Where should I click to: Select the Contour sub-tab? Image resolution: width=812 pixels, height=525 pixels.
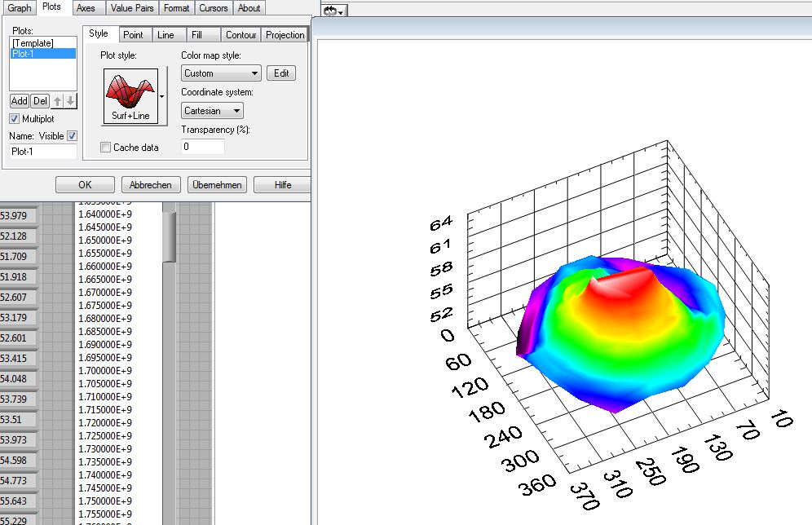click(x=241, y=35)
